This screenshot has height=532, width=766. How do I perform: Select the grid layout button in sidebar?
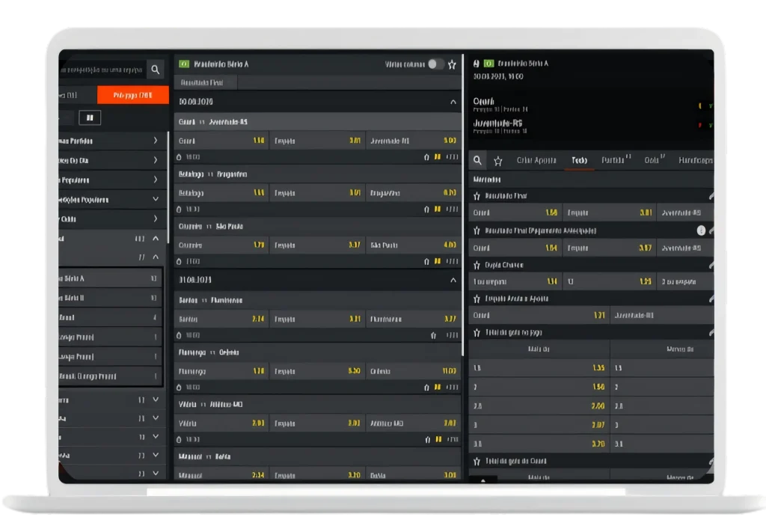pyautogui.click(x=90, y=117)
